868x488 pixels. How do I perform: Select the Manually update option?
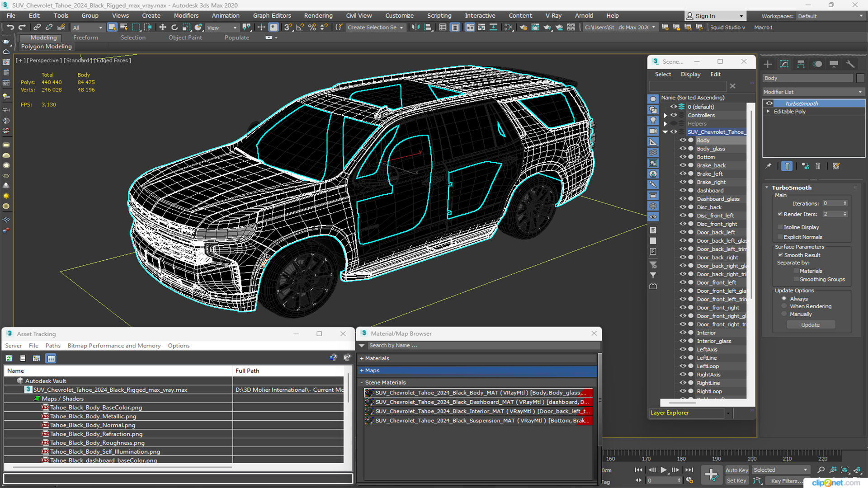tap(784, 314)
